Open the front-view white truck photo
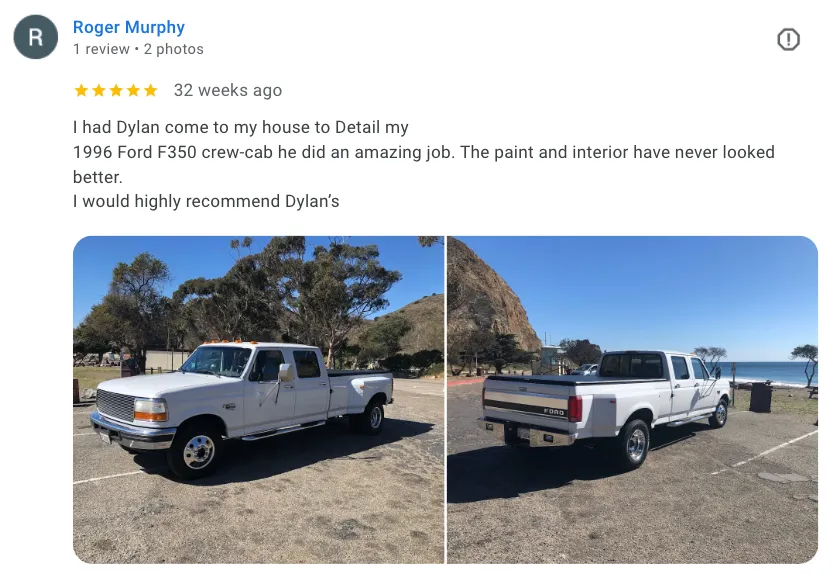The width and height of the screenshot is (836, 574). pyautogui.click(x=258, y=400)
